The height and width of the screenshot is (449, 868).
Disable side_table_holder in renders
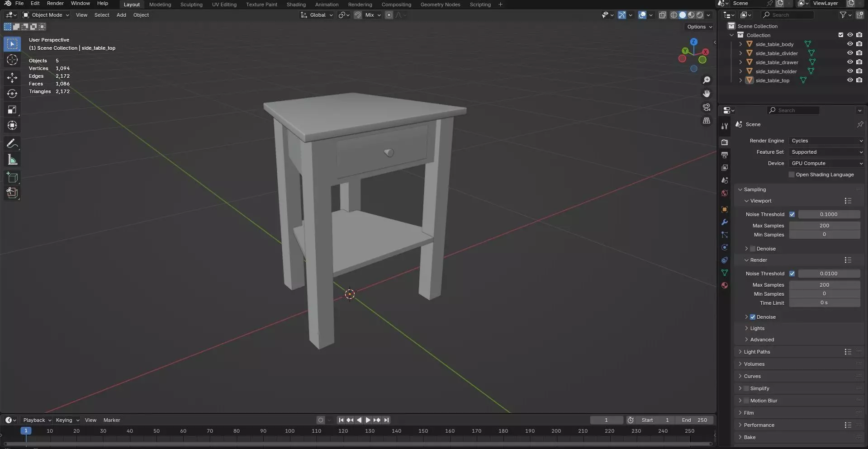tap(859, 71)
